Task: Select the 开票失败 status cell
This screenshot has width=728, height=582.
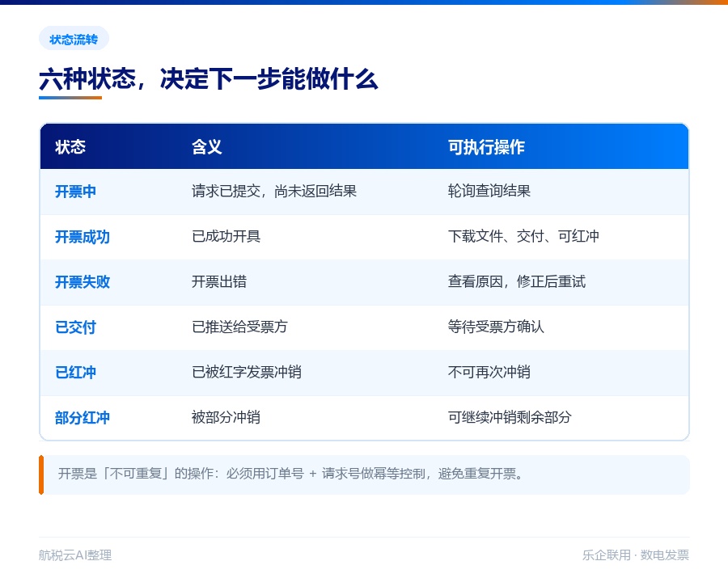Action: pyautogui.click(x=83, y=282)
